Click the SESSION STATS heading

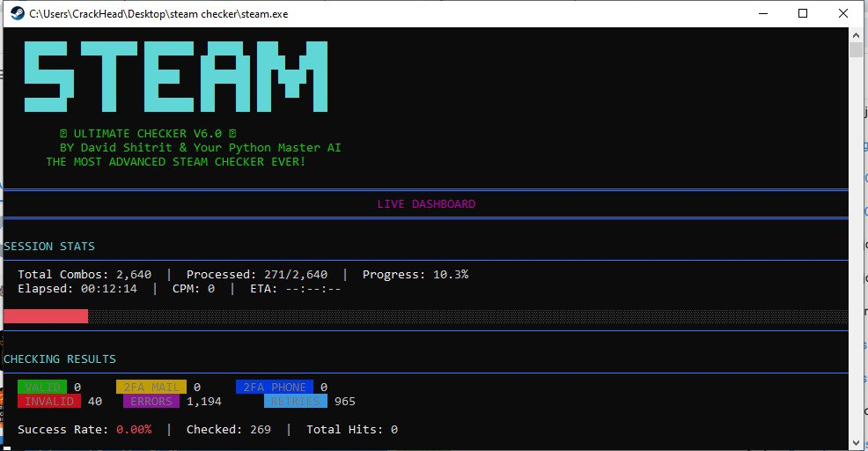click(x=49, y=246)
